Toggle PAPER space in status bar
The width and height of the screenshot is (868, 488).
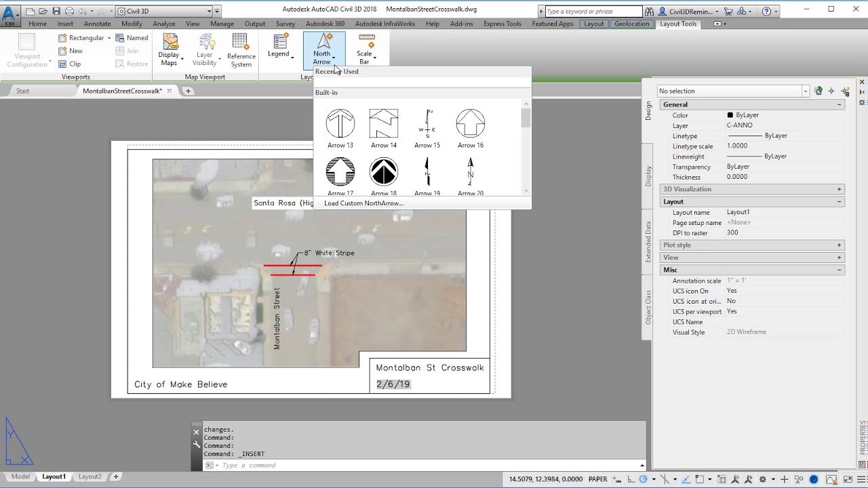pos(597,479)
